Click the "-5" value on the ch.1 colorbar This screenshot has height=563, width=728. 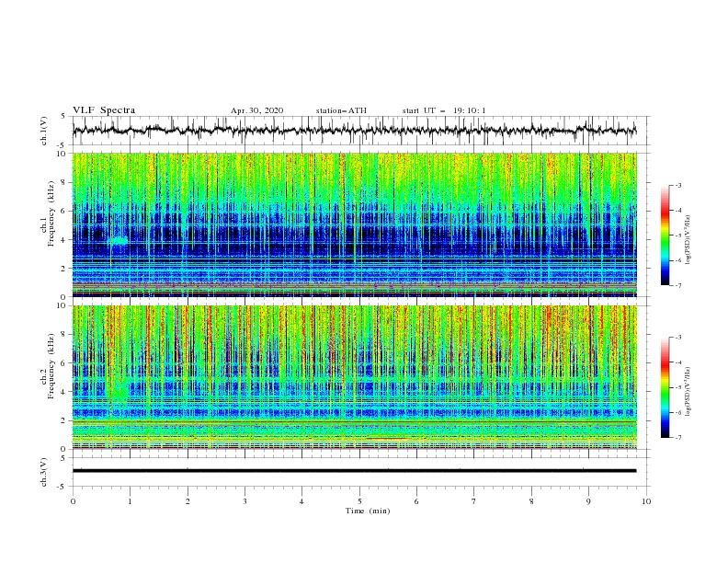(x=678, y=236)
